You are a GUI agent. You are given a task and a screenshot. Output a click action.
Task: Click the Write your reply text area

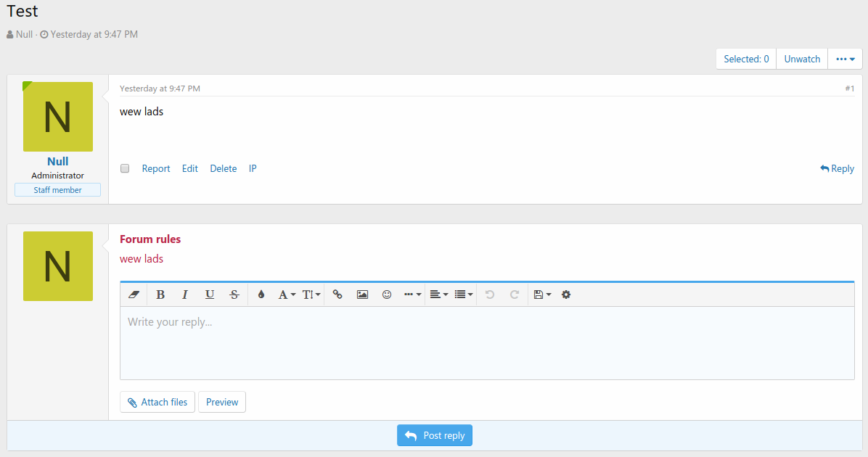click(487, 343)
